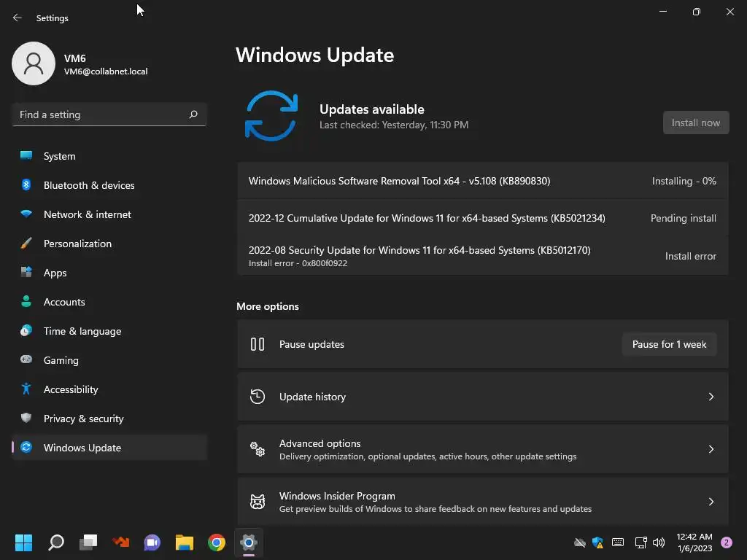
Task: Click the Install error status text on the right
Action: (690, 256)
